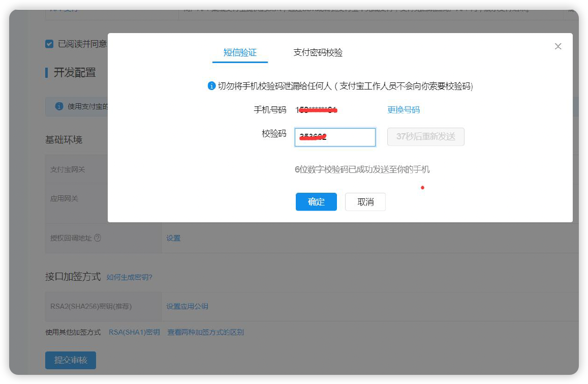Dismiss the verification dialog via the X icon
The image size is (588, 384).
558,46
